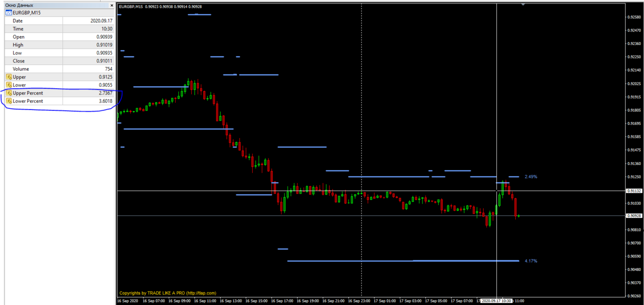Click the Окно Данных panel title
The image size is (644, 305).
point(19,5)
